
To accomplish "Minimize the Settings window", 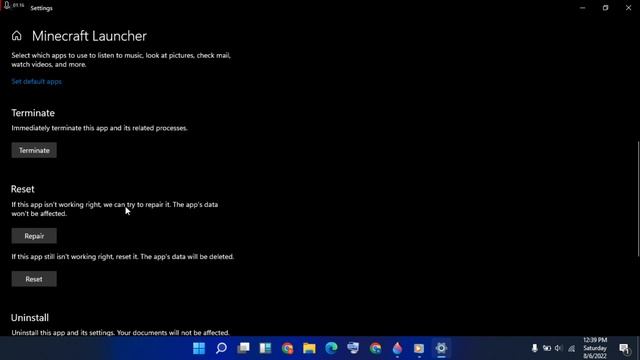I will point(582,8).
